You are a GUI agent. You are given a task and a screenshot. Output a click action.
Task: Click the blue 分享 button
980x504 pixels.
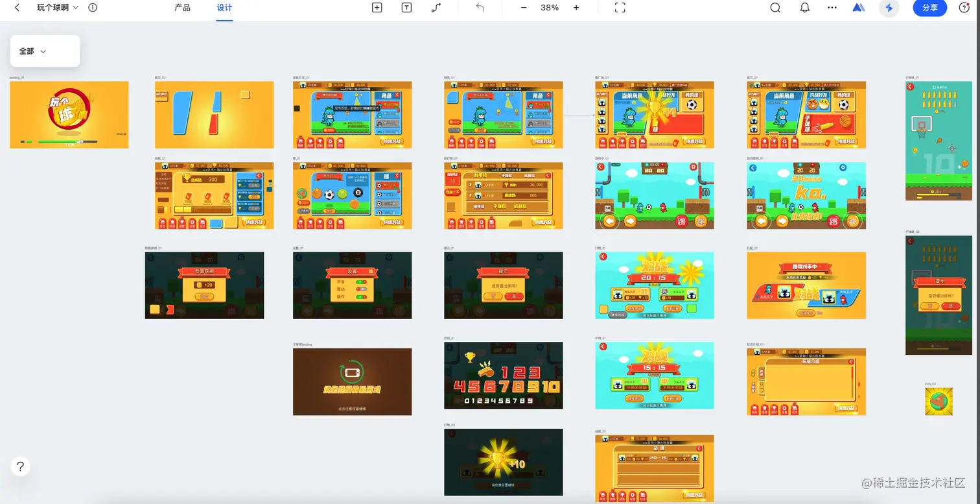pyautogui.click(x=929, y=8)
